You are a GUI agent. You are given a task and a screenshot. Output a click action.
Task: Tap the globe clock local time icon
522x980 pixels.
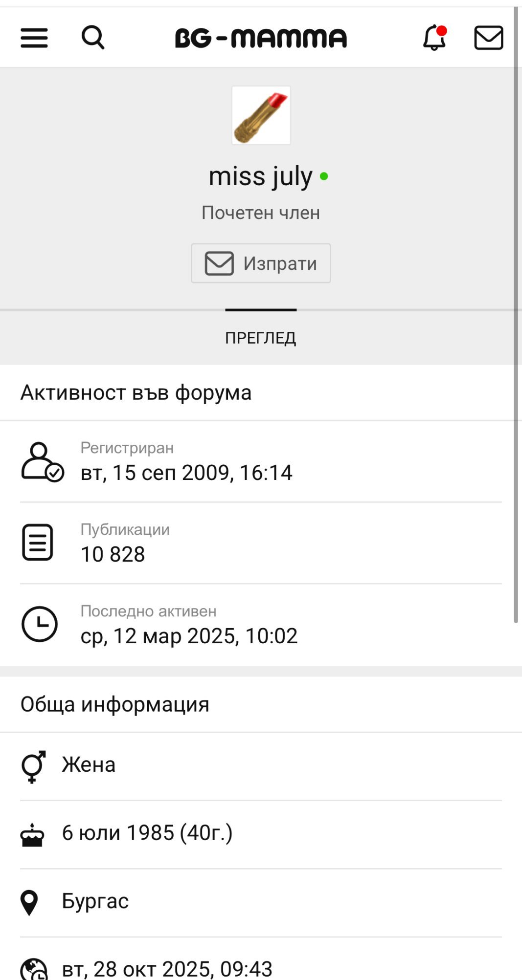point(34,969)
